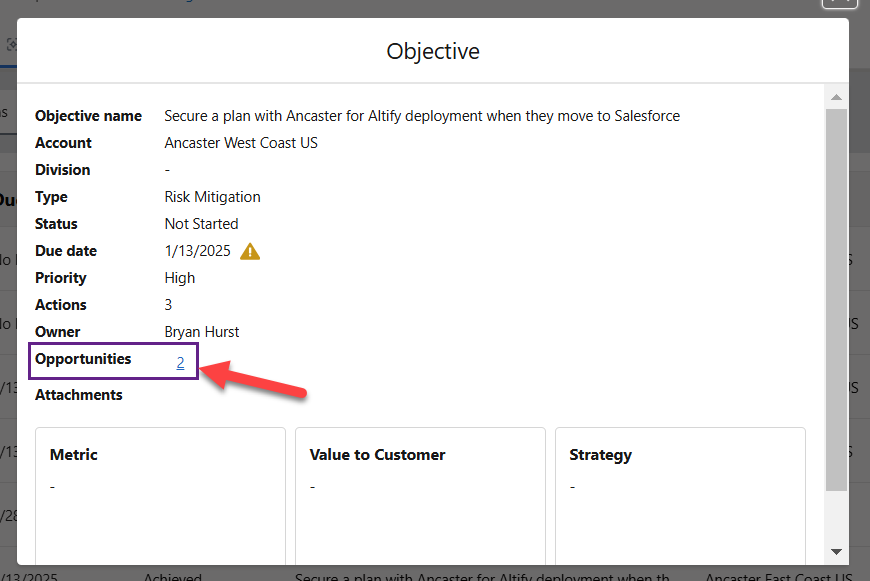This screenshot has height=581, width=870.
Task: Click the objective name text about Ancaster
Action: 422,116
